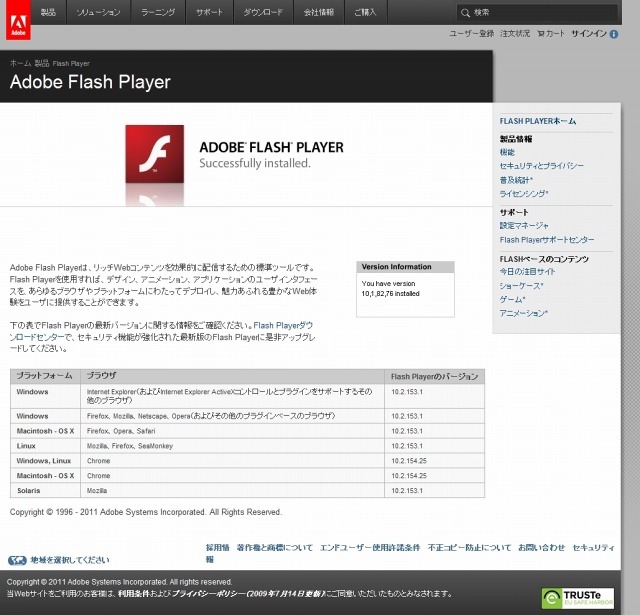This screenshot has height=615, width=640.
Task: Click the info icon next to サインイン
Action: (x=613, y=34)
